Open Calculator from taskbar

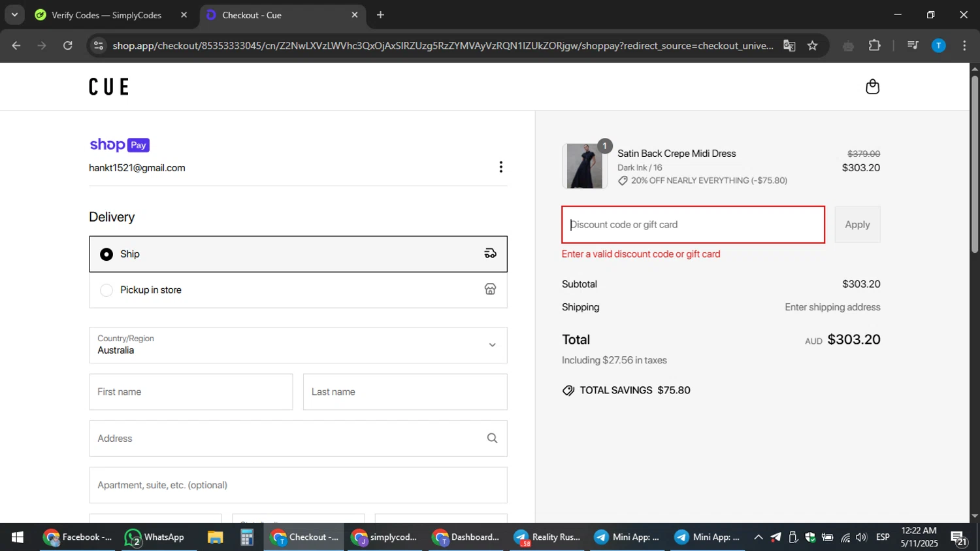tap(247, 537)
